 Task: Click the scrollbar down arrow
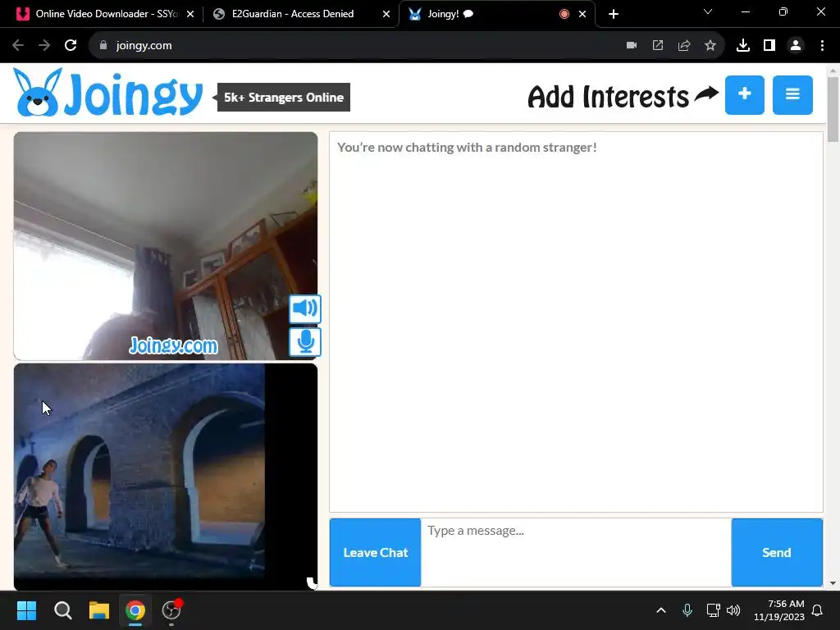[x=833, y=583]
